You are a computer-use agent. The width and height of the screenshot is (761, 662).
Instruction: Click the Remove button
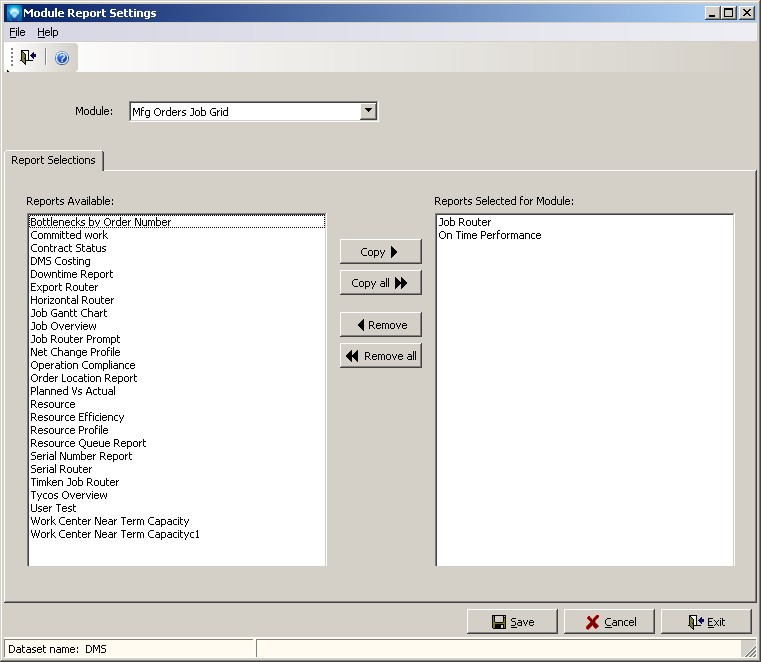pyautogui.click(x=381, y=325)
